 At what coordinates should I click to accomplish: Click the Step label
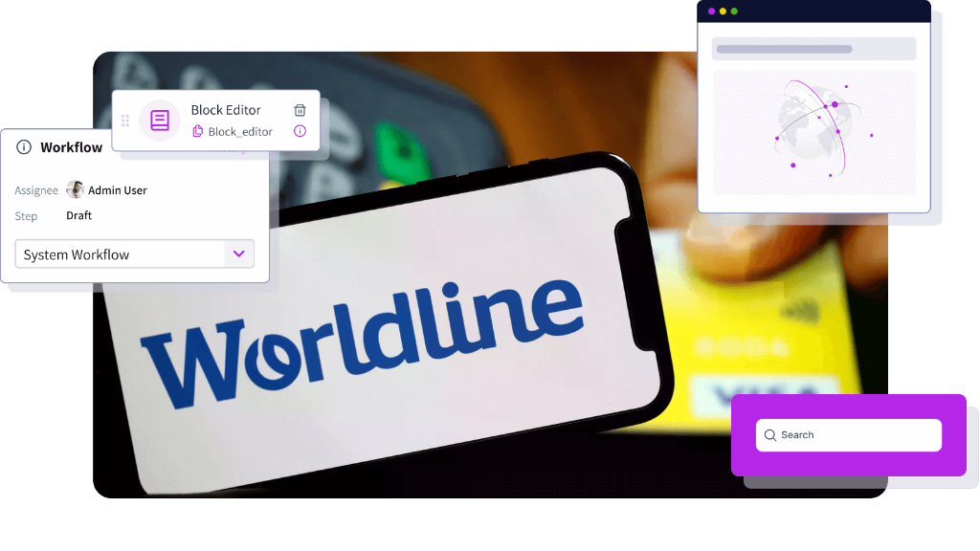click(x=26, y=216)
